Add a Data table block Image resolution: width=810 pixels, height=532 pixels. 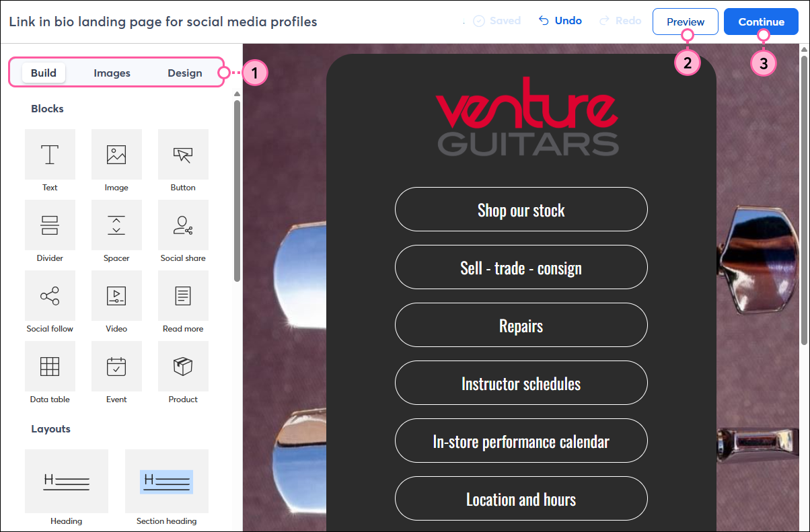point(50,367)
